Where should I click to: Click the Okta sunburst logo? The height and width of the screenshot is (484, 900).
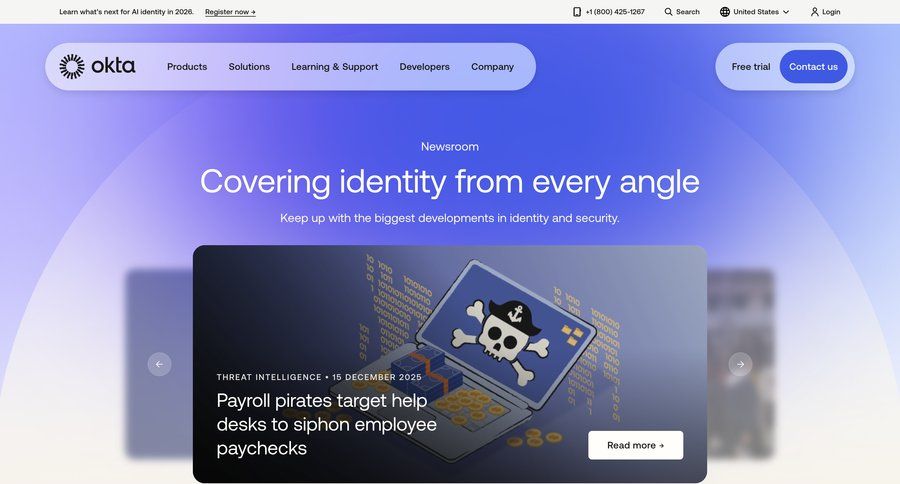click(x=72, y=67)
